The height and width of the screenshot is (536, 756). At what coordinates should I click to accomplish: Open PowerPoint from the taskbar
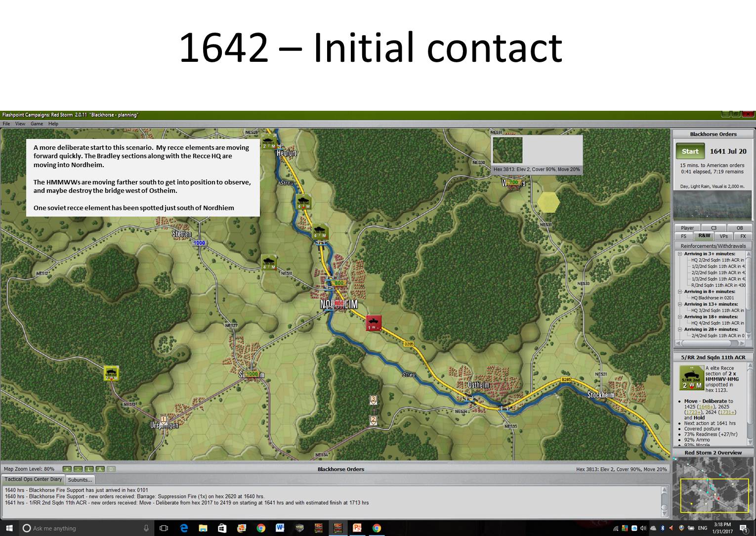point(357,528)
